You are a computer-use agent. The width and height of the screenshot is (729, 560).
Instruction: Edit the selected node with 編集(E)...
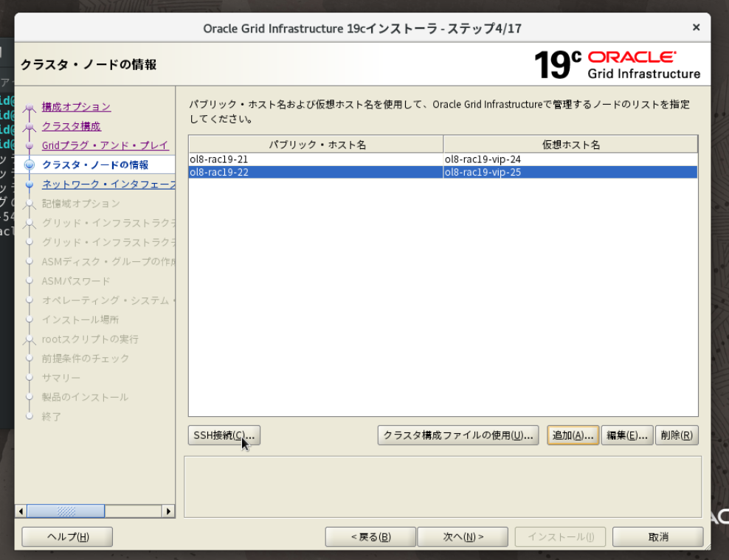point(627,435)
